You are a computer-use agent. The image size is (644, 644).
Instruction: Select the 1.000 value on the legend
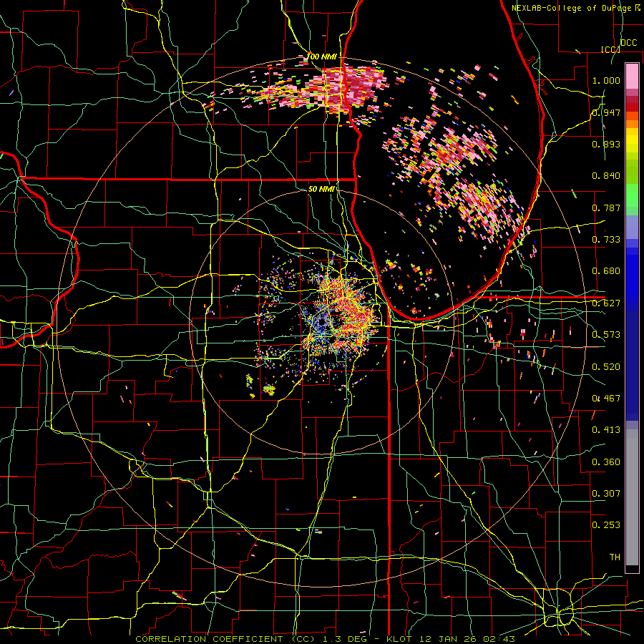coord(606,80)
